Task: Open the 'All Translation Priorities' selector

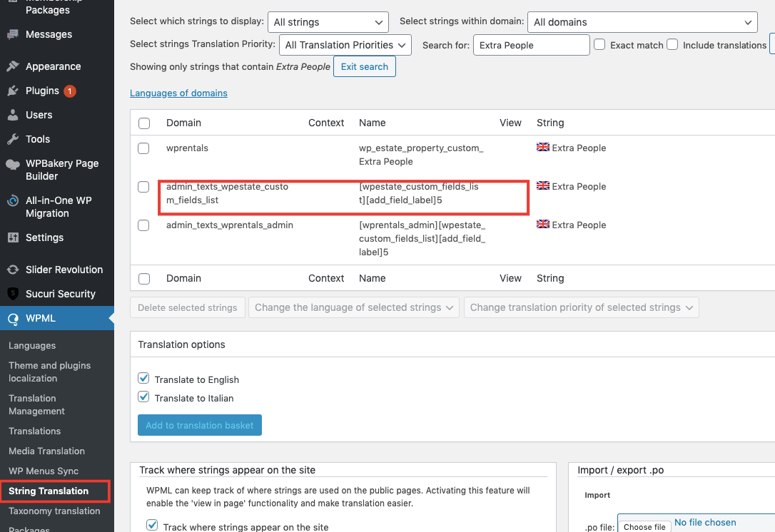Action: click(345, 44)
